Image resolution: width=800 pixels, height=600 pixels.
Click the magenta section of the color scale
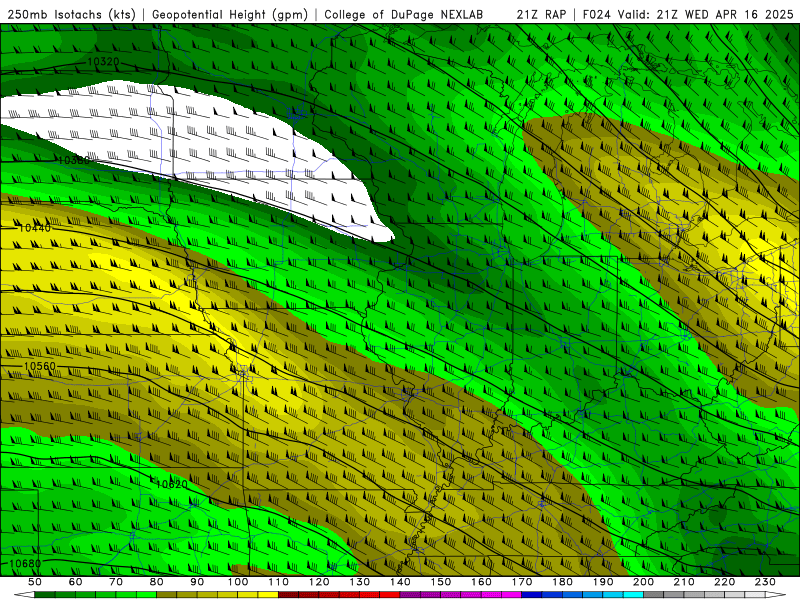click(461, 595)
